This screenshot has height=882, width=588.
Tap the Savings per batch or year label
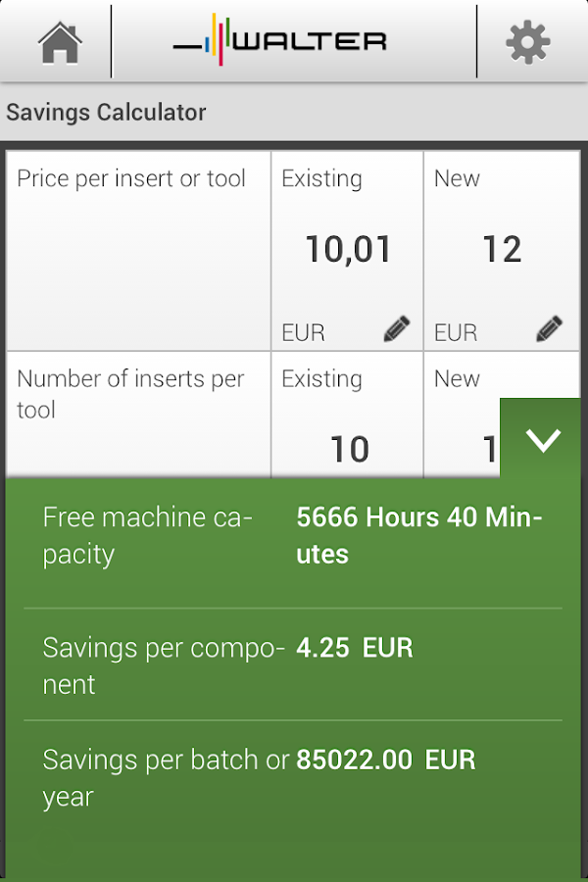[166, 778]
